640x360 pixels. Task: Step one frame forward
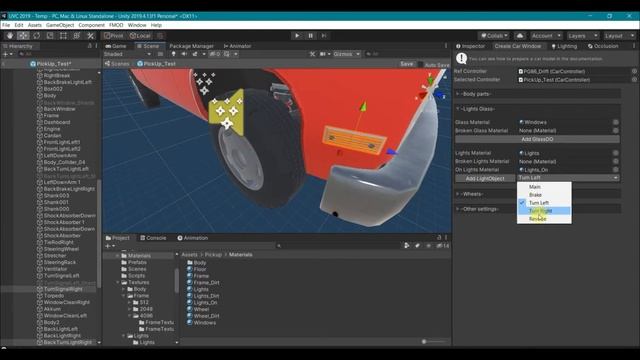click(324, 36)
